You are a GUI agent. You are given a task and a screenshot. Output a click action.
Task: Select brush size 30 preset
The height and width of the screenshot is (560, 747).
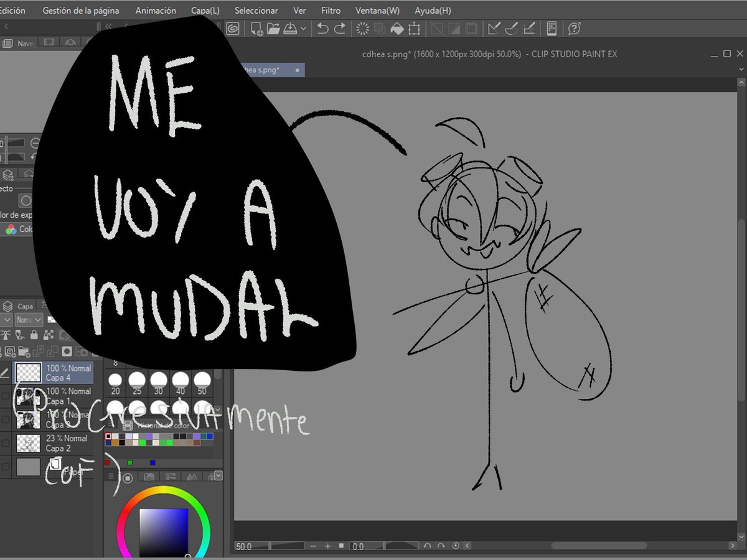tap(159, 384)
